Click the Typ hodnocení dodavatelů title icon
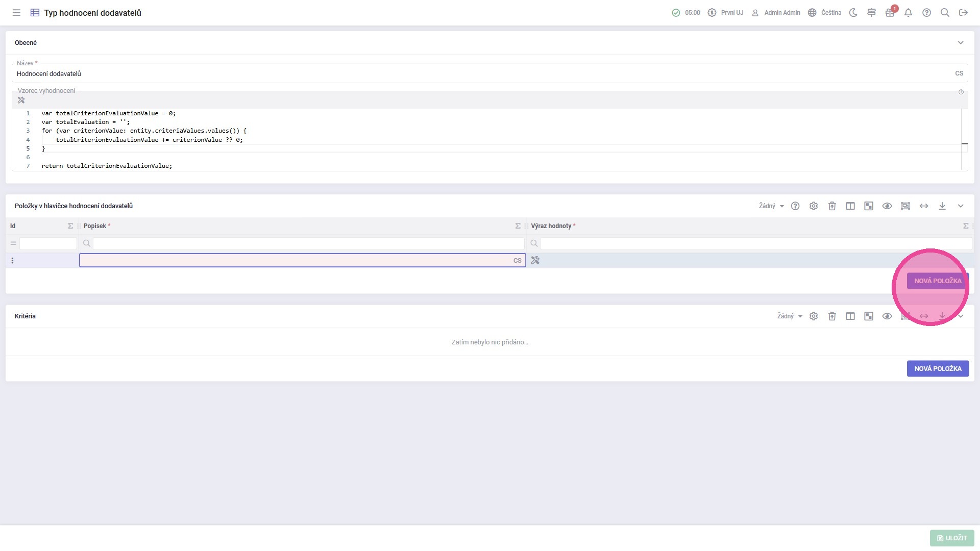This screenshot has width=980, height=551. click(35, 13)
